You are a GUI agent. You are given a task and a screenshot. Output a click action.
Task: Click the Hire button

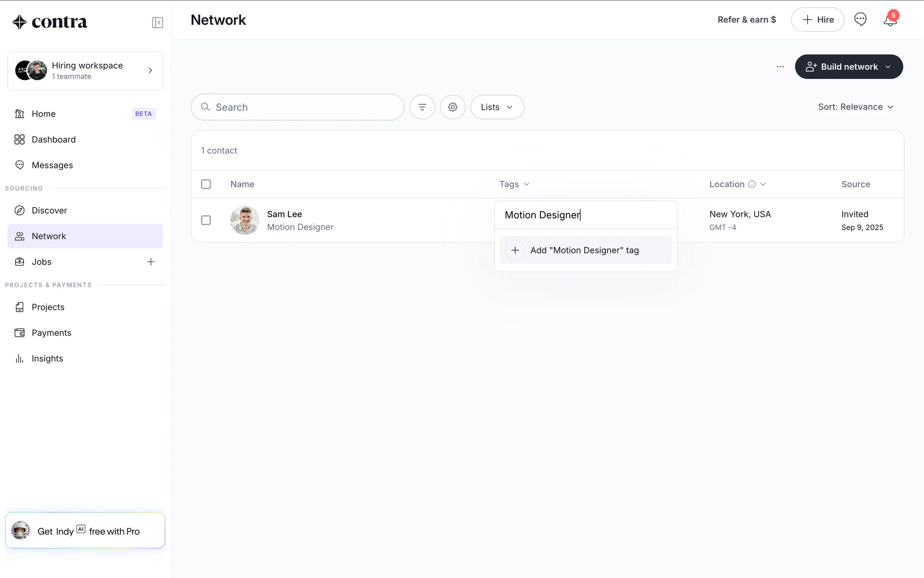817,20
